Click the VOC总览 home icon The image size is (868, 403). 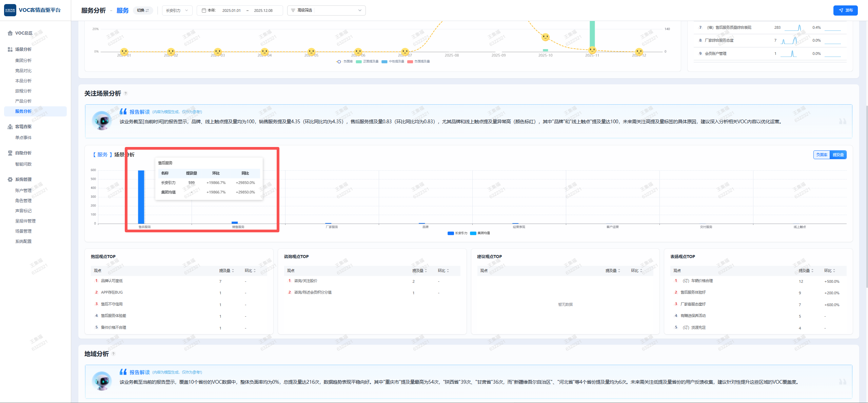(10, 33)
